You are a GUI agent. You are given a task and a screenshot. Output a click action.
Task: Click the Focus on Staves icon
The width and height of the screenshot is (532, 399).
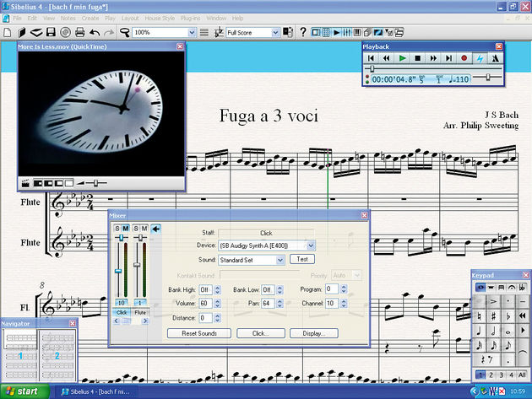(x=204, y=33)
